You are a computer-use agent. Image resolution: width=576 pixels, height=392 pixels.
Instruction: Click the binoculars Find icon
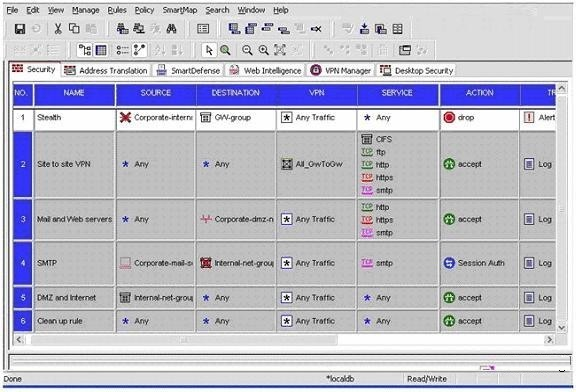pyautogui.click(x=171, y=29)
